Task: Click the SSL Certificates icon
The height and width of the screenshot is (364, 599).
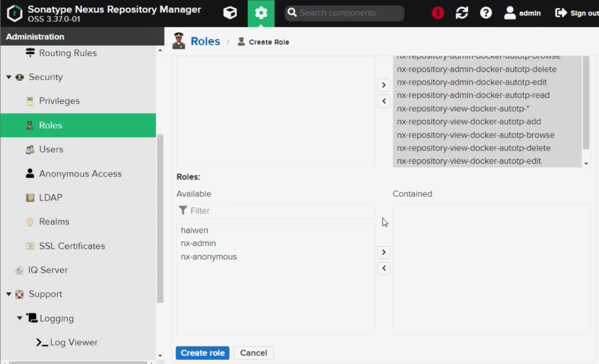Action: (30, 246)
